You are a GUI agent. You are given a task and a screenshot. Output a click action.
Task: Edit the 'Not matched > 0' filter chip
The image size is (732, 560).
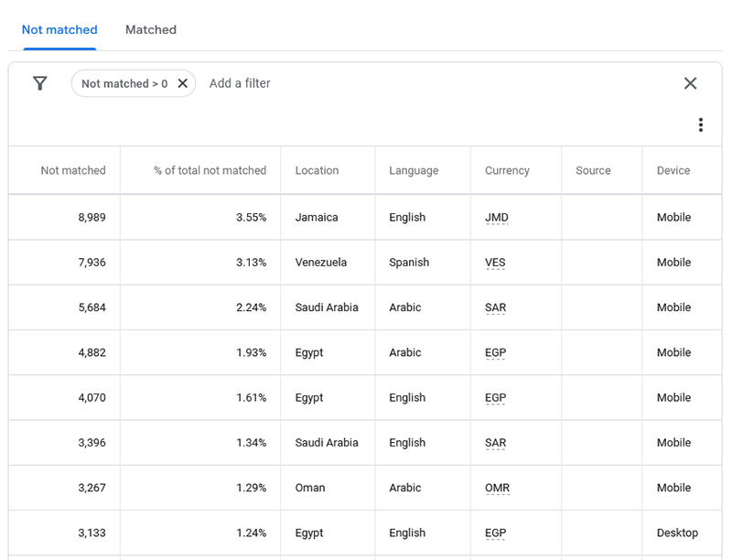point(124,83)
